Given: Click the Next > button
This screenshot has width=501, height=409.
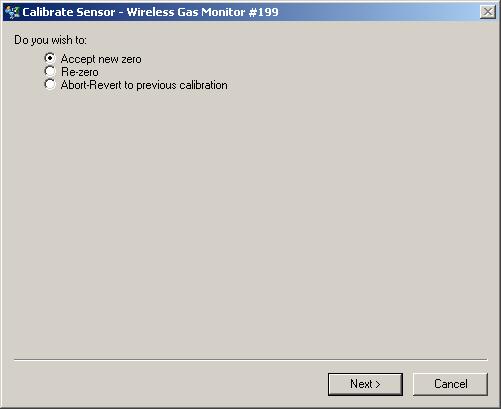Looking at the screenshot, I should tap(365, 384).
